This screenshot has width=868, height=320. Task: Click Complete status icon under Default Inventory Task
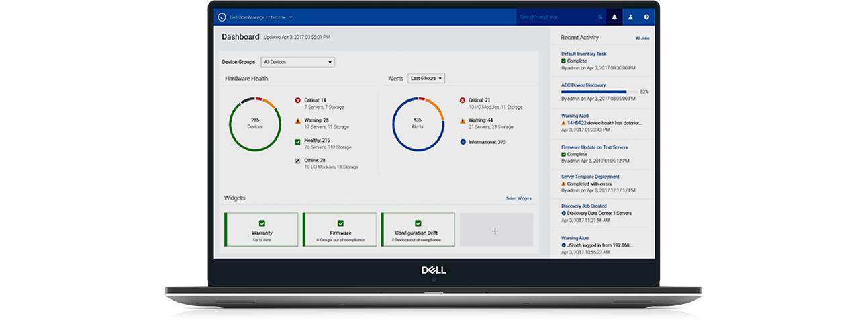pyautogui.click(x=563, y=61)
